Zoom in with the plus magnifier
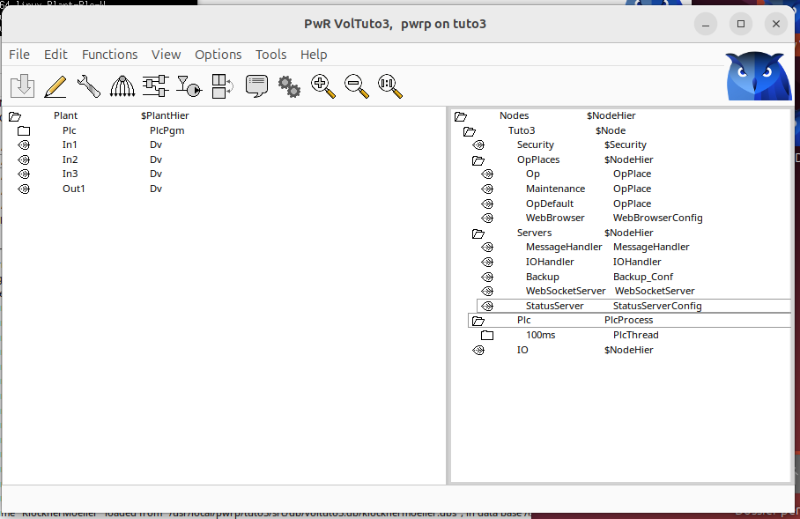 [x=323, y=87]
